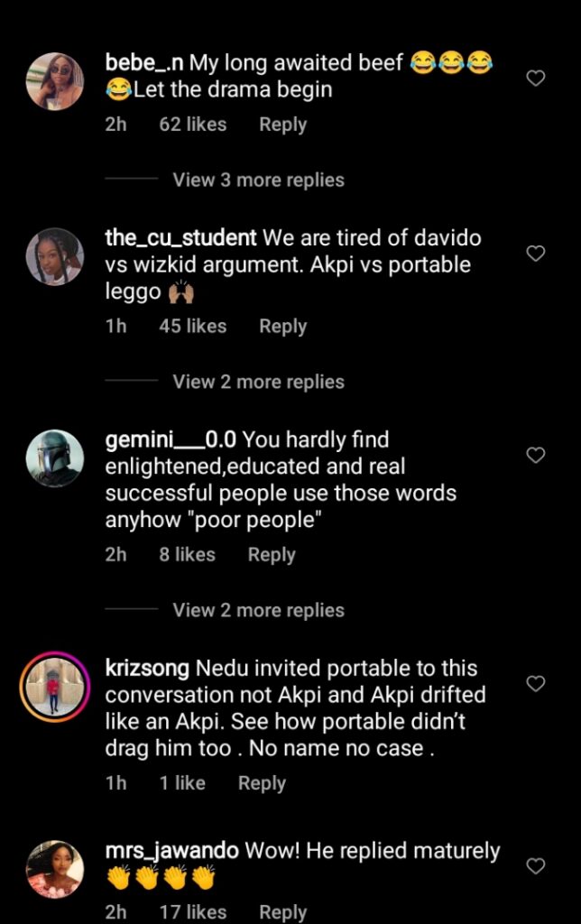Viewport: 581px width, 924px height.
Task: View 62 likes on bebe_.n's comment
Action: 192,125
